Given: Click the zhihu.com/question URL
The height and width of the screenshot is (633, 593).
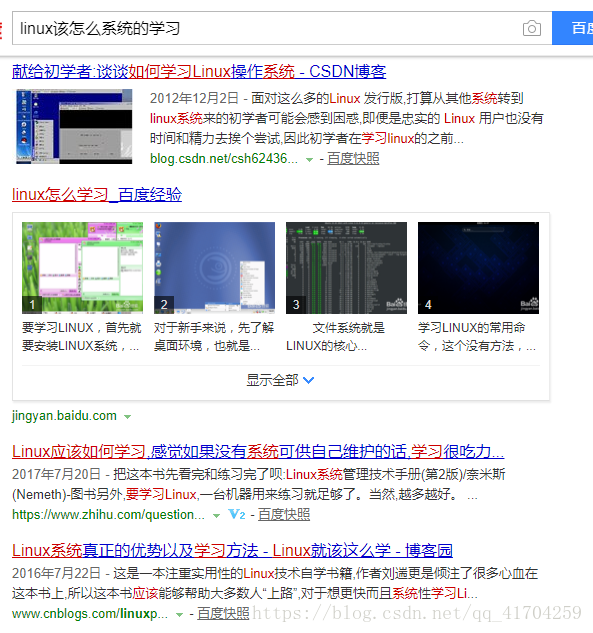Looking at the screenshot, I should 108,515.
